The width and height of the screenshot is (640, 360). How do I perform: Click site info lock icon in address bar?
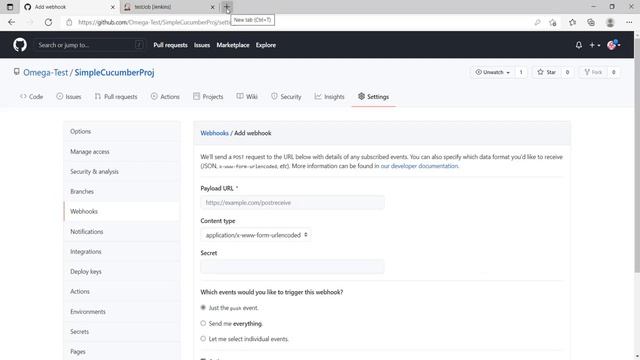pos(69,22)
